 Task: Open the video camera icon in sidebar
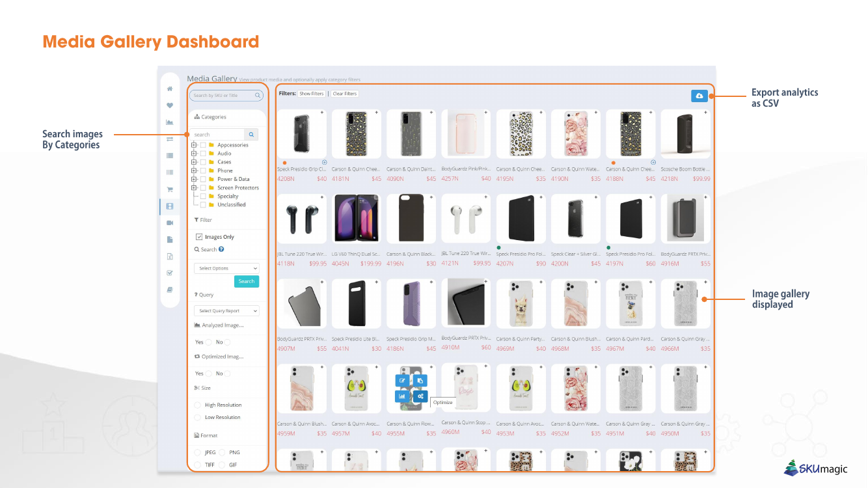(170, 223)
